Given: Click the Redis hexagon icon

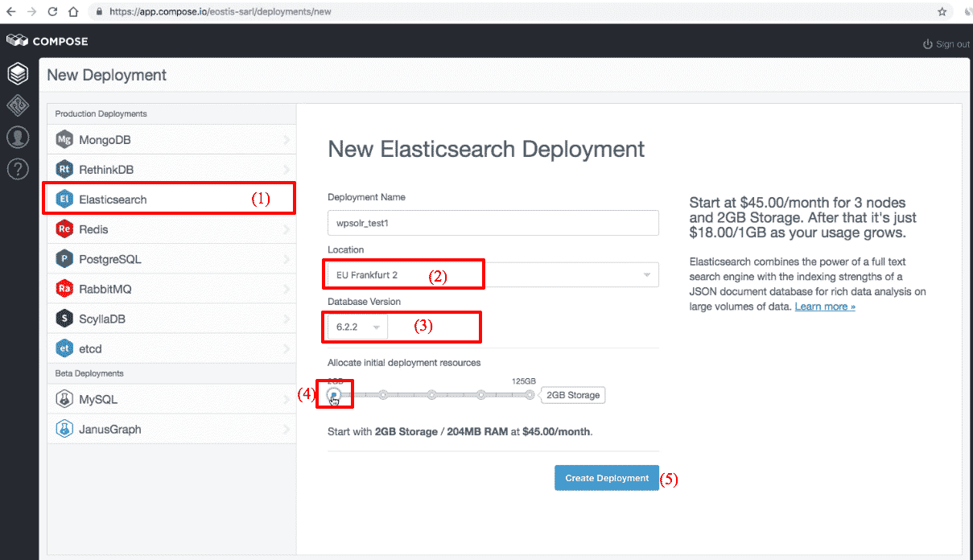Looking at the screenshot, I should click(64, 229).
